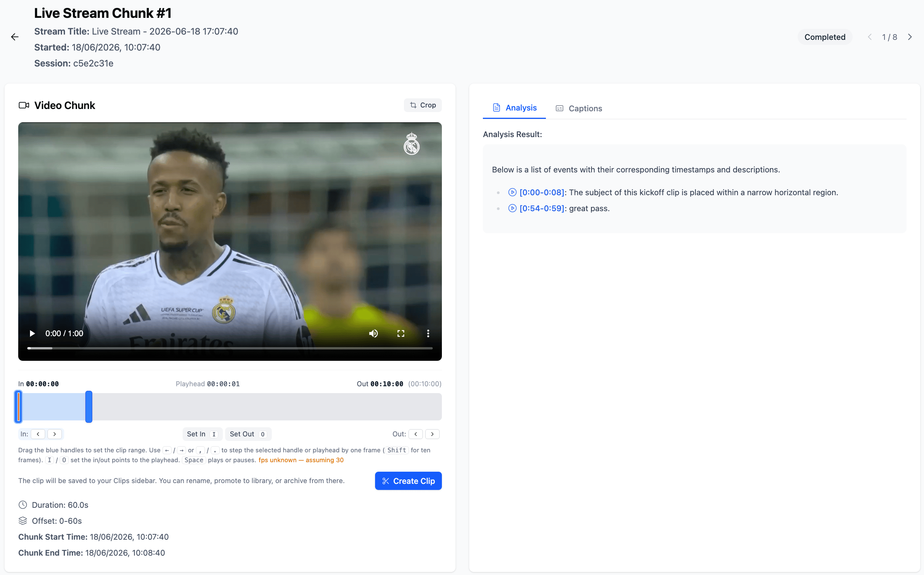Click the Set Out button
The image size is (924, 575).
248,434
